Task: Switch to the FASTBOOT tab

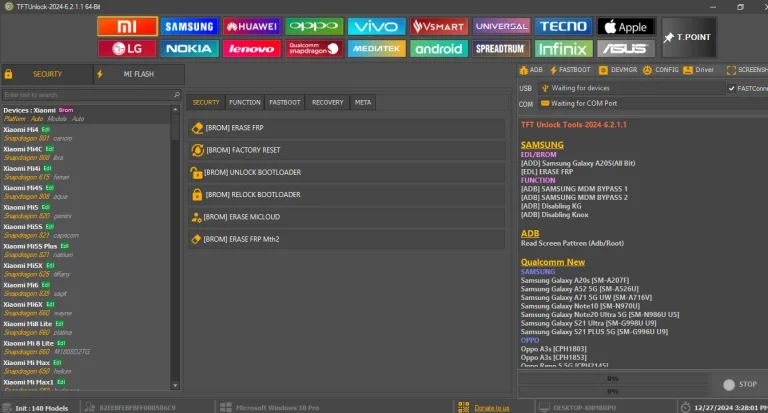Action: point(285,102)
